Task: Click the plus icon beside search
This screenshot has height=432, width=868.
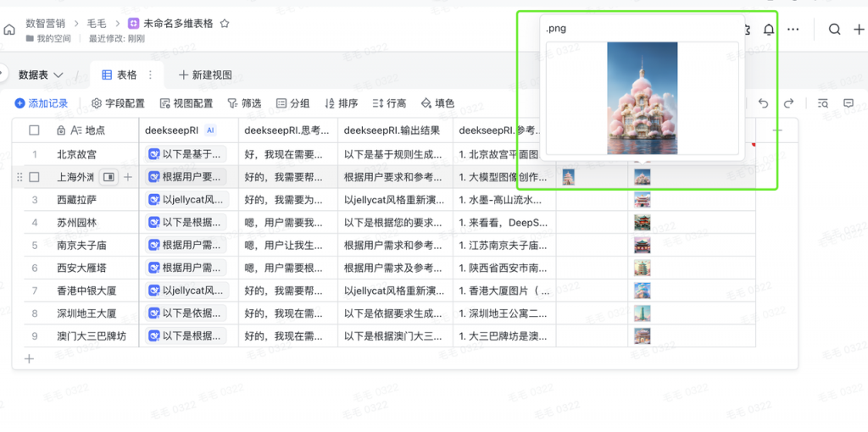Action: [x=860, y=30]
